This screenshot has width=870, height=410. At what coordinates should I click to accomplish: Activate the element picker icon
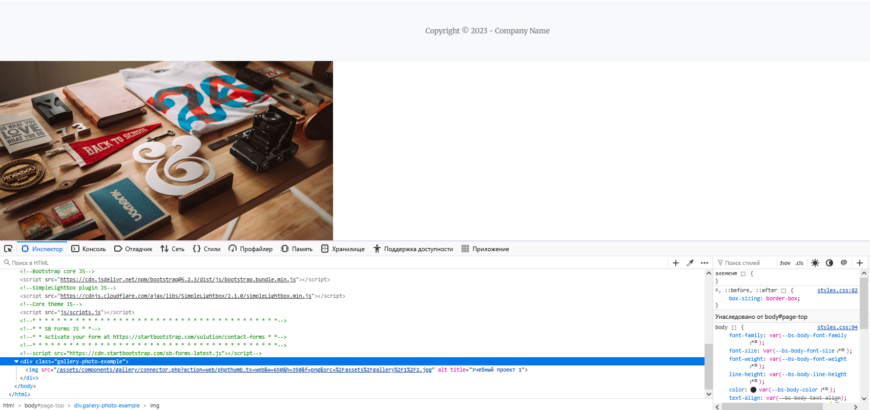click(8, 249)
